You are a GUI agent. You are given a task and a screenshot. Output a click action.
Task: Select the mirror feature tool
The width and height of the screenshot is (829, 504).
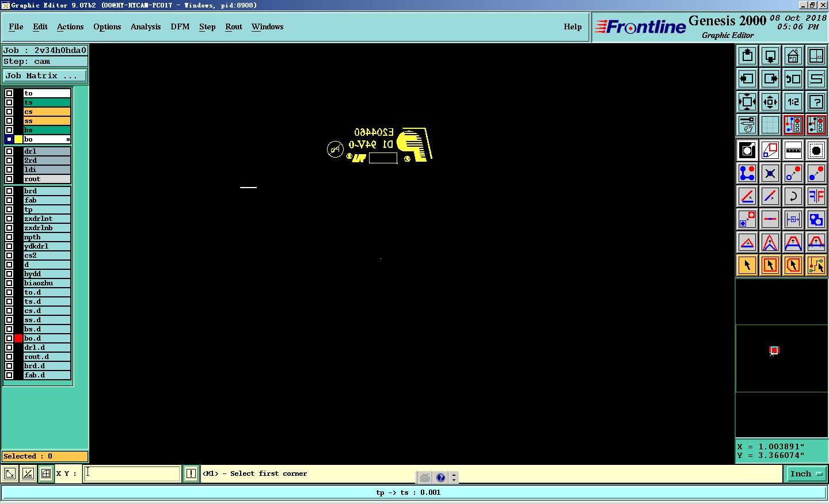coord(816,196)
